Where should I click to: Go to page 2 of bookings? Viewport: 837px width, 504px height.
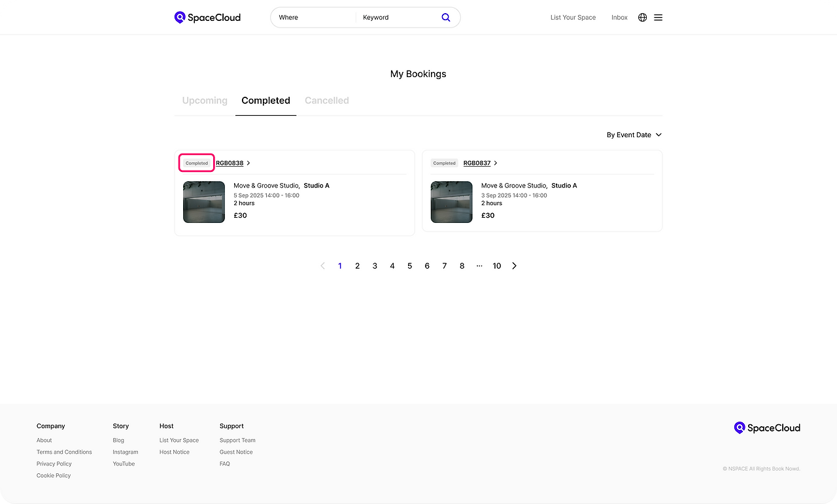click(x=357, y=266)
